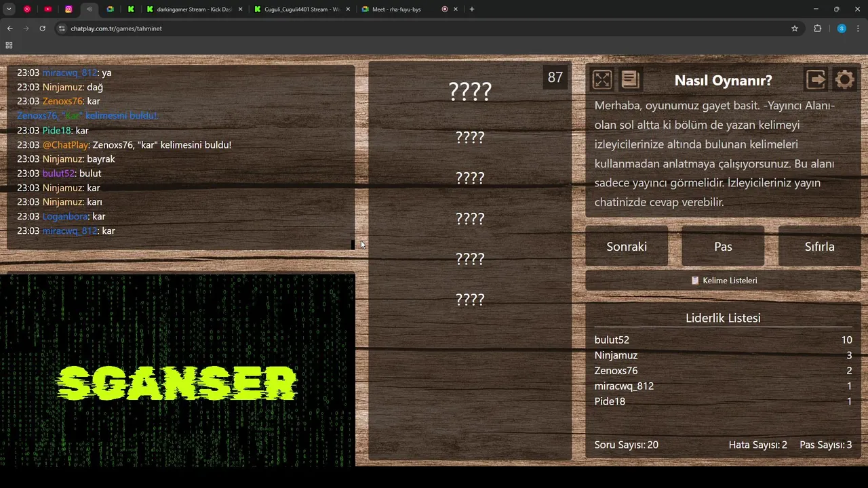The image size is (868, 488).
Task: Close the tab with the record icon
Action: tap(456, 9)
